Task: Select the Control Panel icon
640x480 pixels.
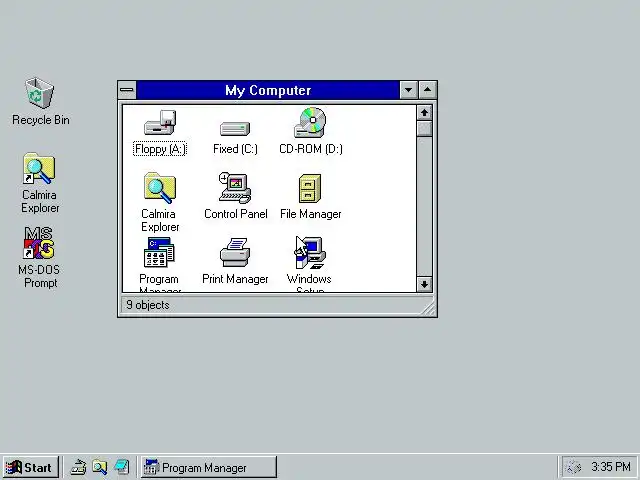Action: pos(235,188)
